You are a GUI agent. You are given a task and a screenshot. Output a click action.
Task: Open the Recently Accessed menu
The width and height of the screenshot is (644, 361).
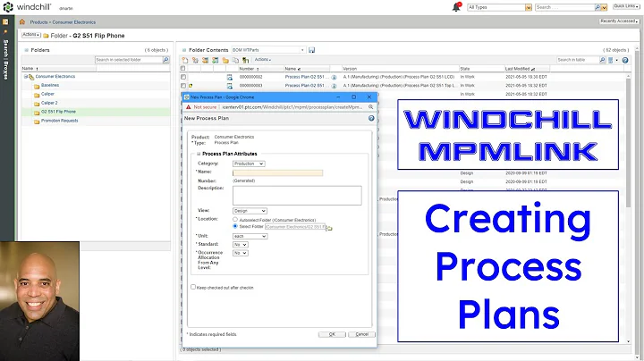[x=619, y=21]
